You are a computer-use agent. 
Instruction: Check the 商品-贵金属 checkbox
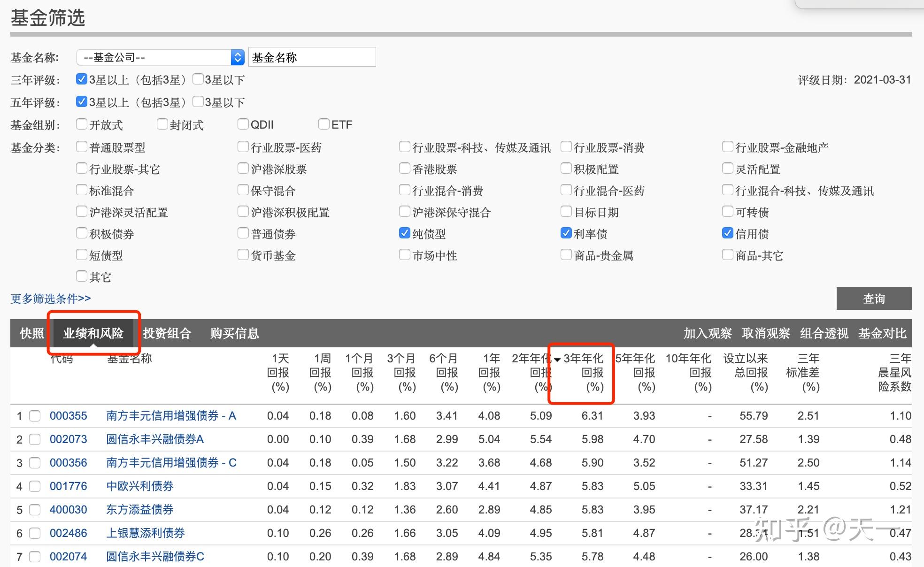pos(566,254)
